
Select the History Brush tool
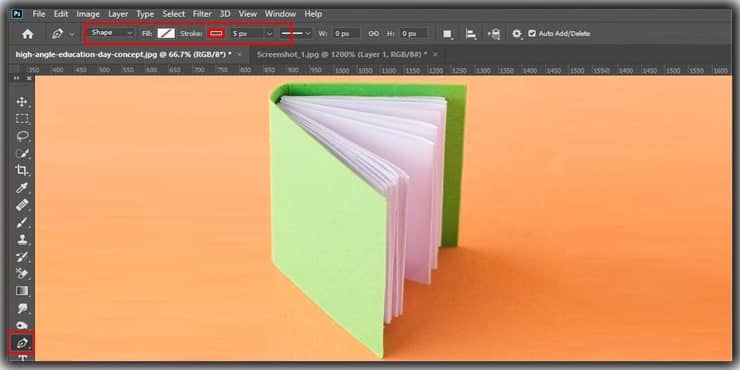22,256
